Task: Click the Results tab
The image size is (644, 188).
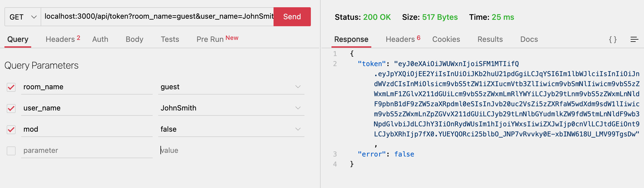Action: (490, 39)
